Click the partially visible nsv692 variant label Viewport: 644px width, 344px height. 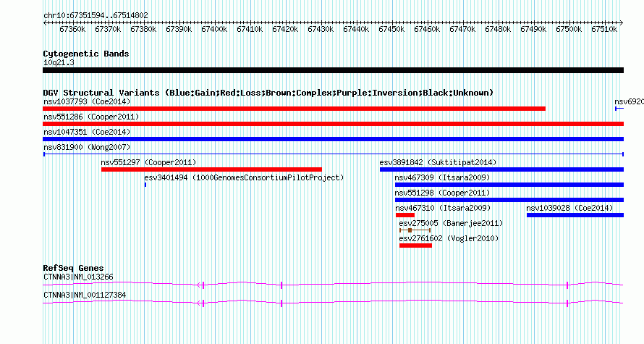tap(629, 101)
